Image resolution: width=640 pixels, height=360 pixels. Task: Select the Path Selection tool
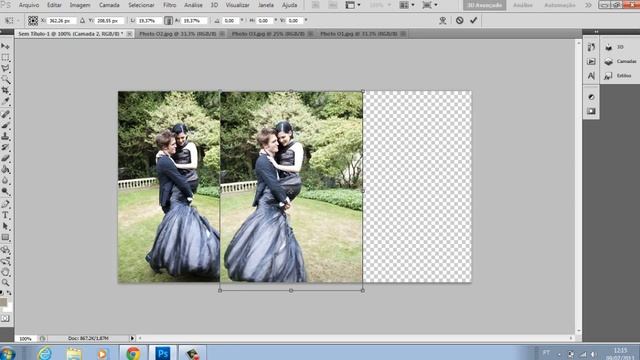pos(5,226)
